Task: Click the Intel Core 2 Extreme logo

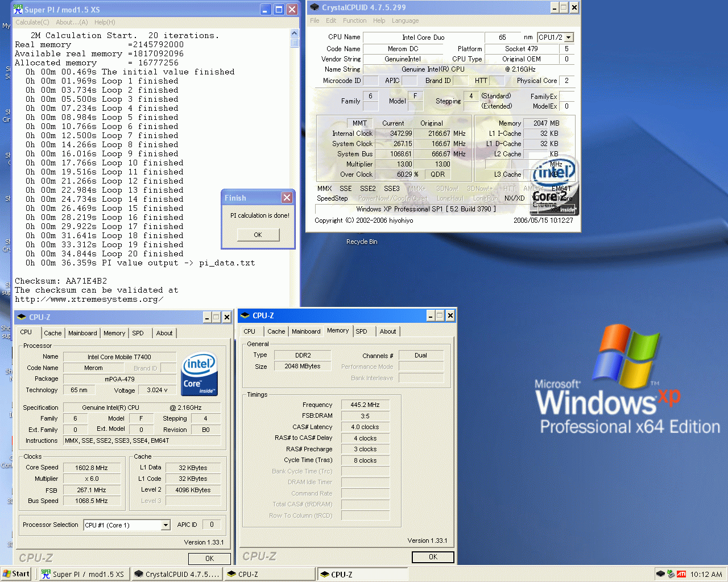Action: pyautogui.click(x=553, y=186)
